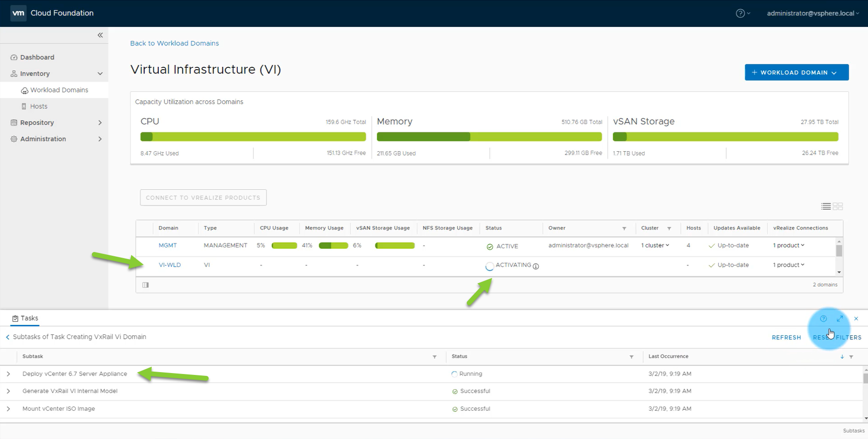The image size is (868, 439).
Task: Open the VI-WLD domain link
Action: pyautogui.click(x=170, y=265)
